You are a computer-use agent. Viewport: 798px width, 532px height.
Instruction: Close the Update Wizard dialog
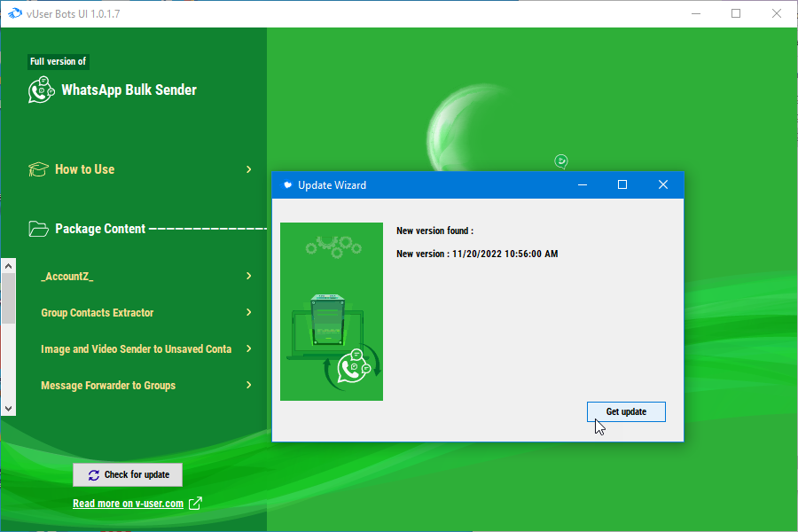tap(663, 184)
